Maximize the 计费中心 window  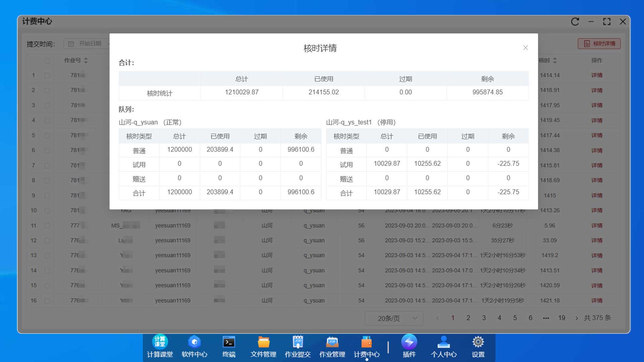click(x=607, y=22)
